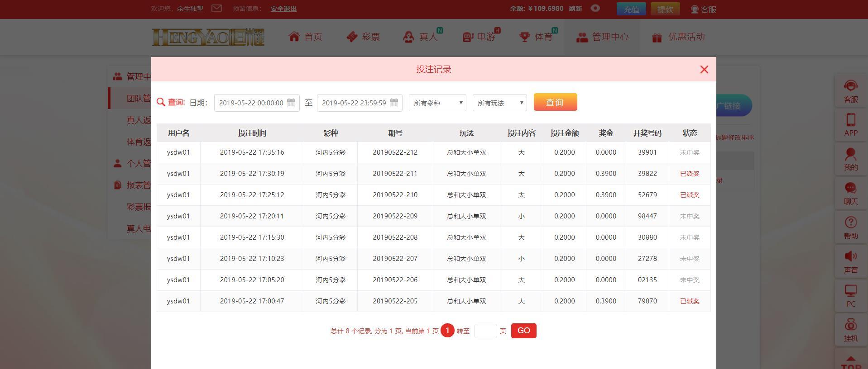The image size is (868, 369).
Task: Click draw number 98447
Action: coord(647,216)
